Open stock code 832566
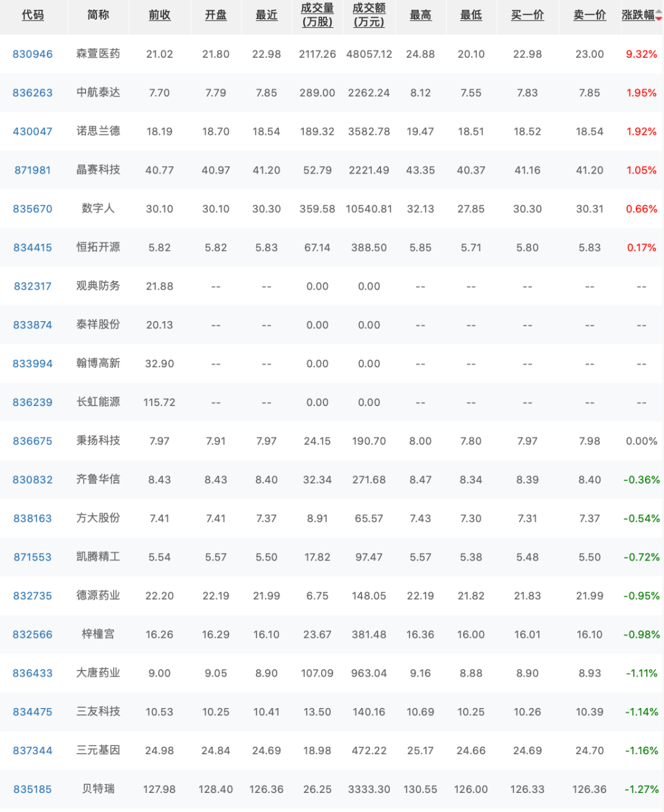The width and height of the screenshot is (664, 812). coord(33,635)
